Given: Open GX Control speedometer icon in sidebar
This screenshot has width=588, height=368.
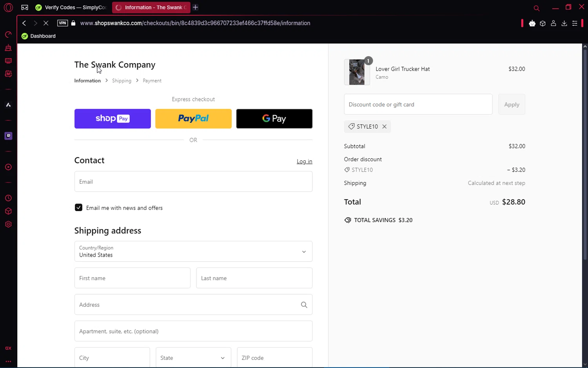Looking at the screenshot, I should (8, 35).
